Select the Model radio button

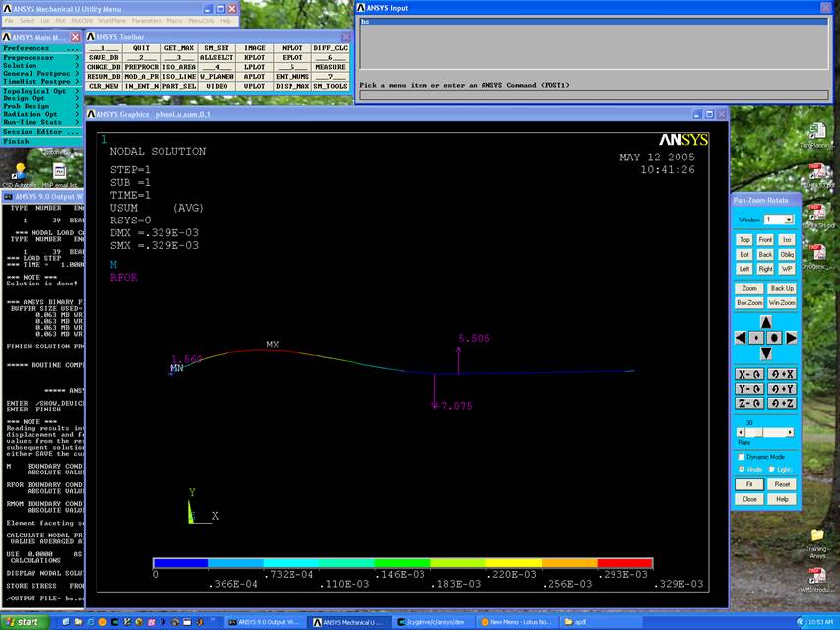[742, 470]
